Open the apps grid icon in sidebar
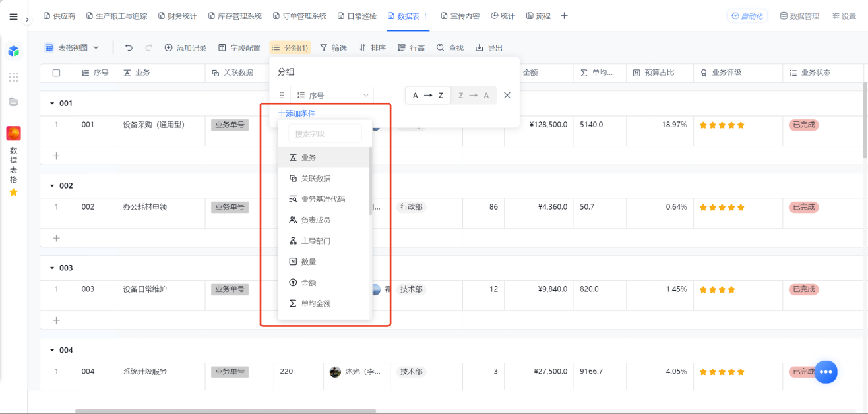The width and height of the screenshot is (868, 414). click(x=14, y=77)
